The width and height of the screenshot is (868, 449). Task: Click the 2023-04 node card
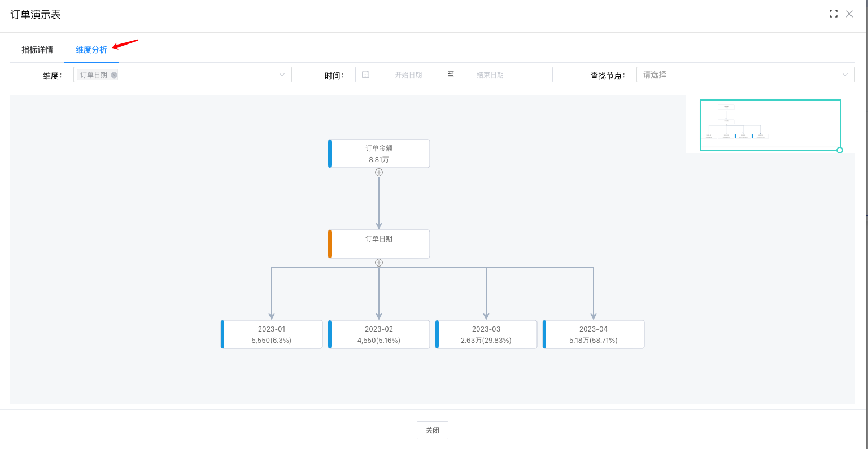(x=594, y=334)
